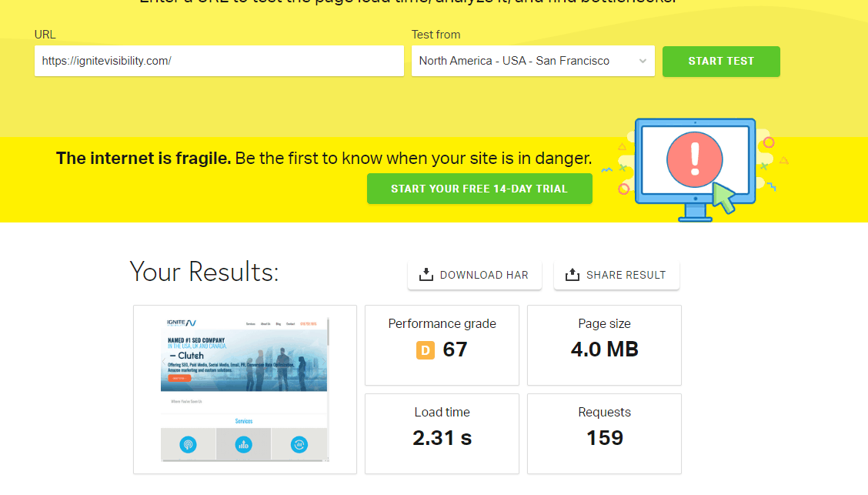Open the Test from location dropdown
Viewport: 868px width, 495px height.
[x=532, y=61]
